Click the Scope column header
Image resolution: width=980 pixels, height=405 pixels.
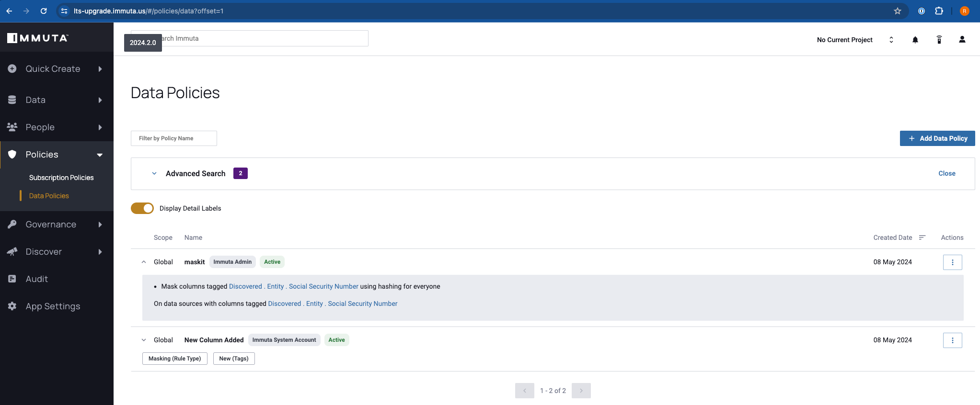tap(163, 237)
